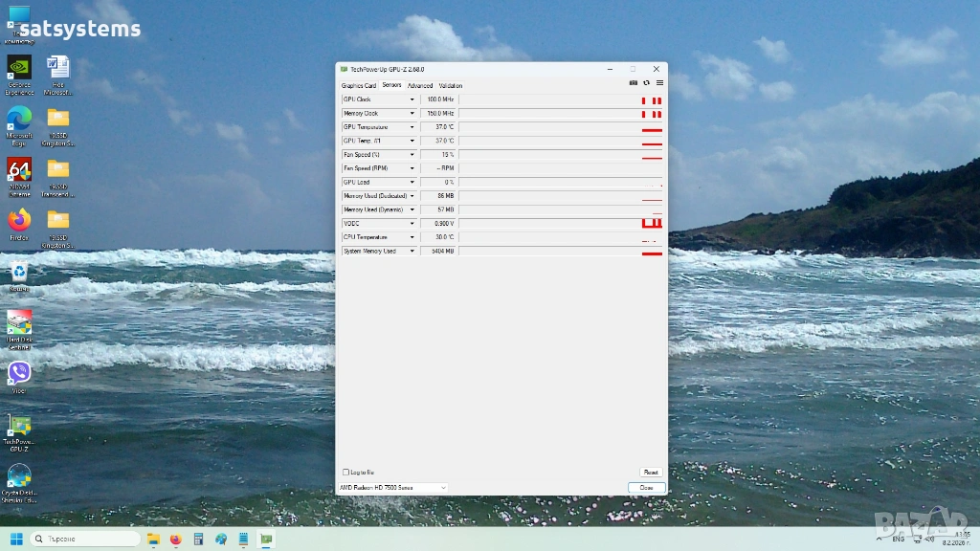Switch to the Graphics Card tab
This screenshot has width=980, height=551.
(x=359, y=86)
